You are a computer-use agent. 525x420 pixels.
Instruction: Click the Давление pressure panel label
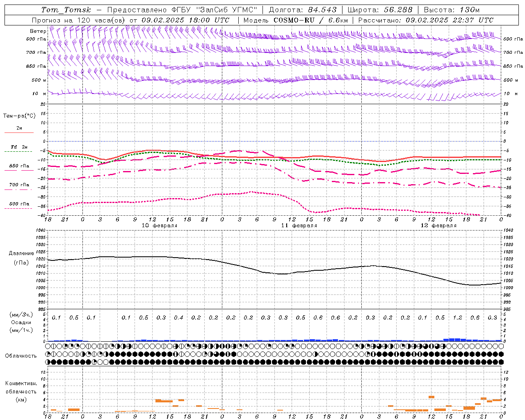pos(21,253)
